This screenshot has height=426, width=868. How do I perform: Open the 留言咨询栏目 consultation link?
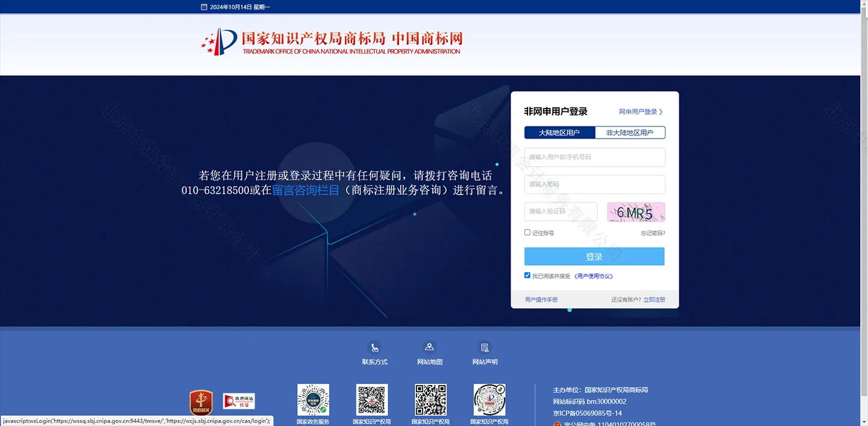pyautogui.click(x=304, y=189)
